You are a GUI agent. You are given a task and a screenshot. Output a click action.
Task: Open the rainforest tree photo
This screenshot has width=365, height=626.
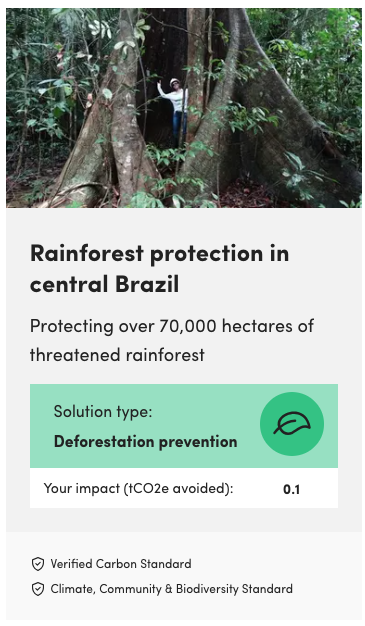[184, 108]
